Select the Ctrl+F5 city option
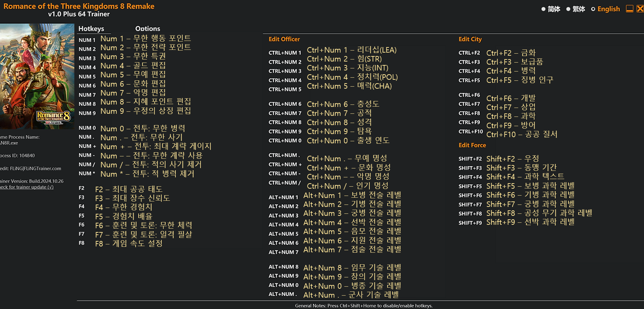This screenshot has height=309, width=644. pos(520,80)
